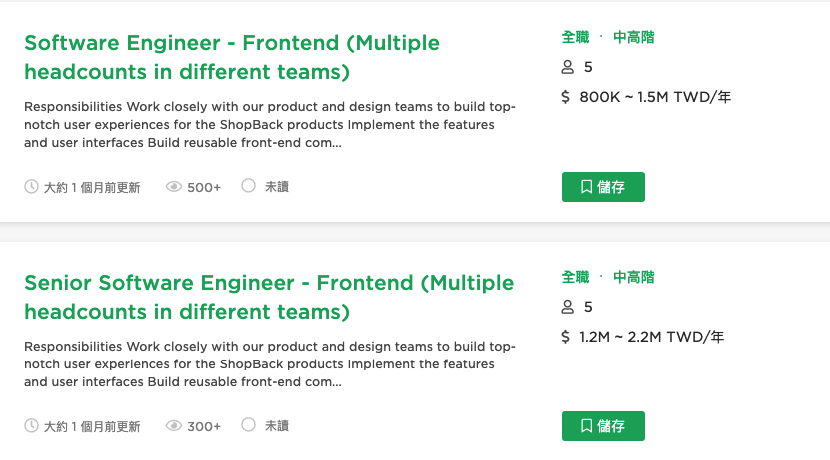The image size is (830, 460).
Task: Open the Senior Software Engineer - Frontend job title
Action: pos(269,297)
